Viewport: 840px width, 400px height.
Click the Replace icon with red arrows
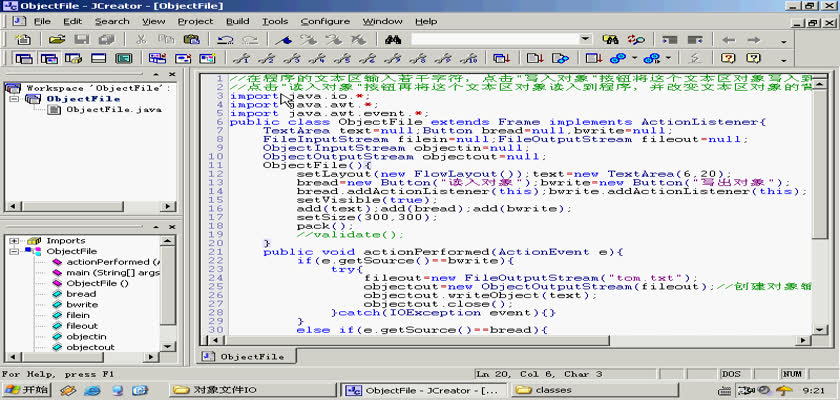point(636,40)
